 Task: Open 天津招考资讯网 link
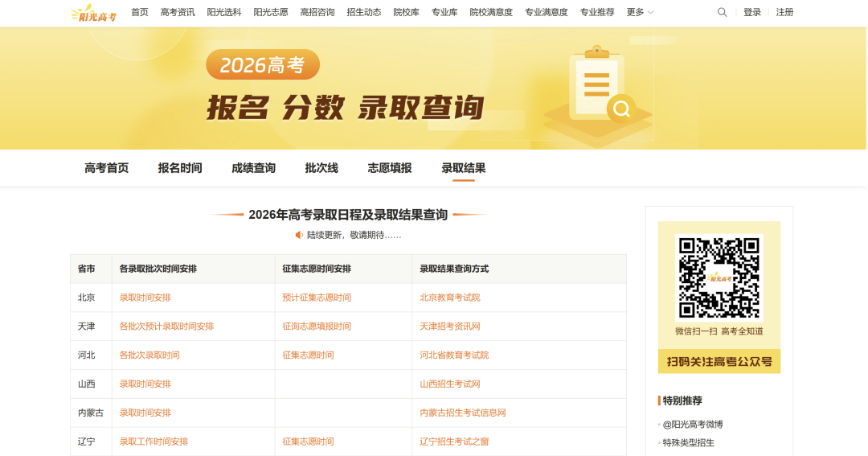click(449, 327)
